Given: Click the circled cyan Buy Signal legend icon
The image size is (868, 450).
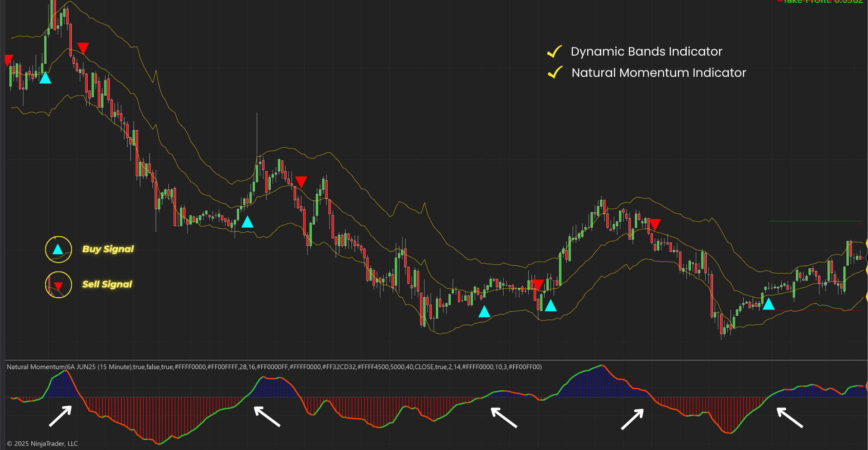Looking at the screenshot, I should pyautogui.click(x=58, y=249).
